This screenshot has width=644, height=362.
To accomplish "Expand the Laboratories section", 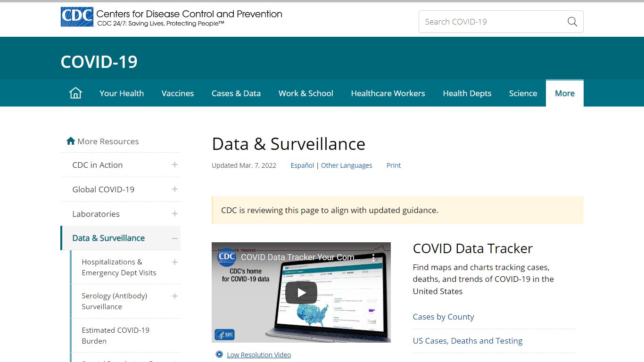I will pyautogui.click(x=174, y=214).
